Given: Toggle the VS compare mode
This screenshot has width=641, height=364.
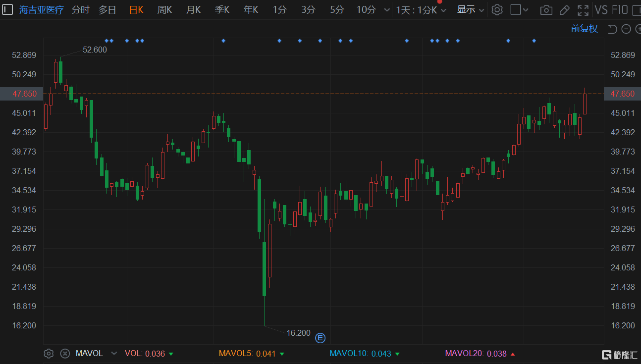Looking at the screenshot, I should pos(601,10).
